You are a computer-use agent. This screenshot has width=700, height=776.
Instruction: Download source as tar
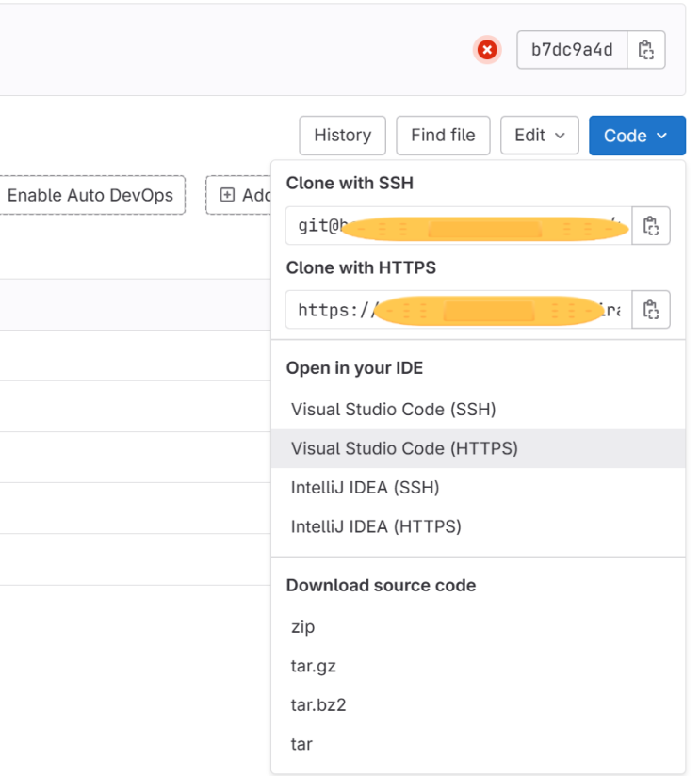(301, 744)
